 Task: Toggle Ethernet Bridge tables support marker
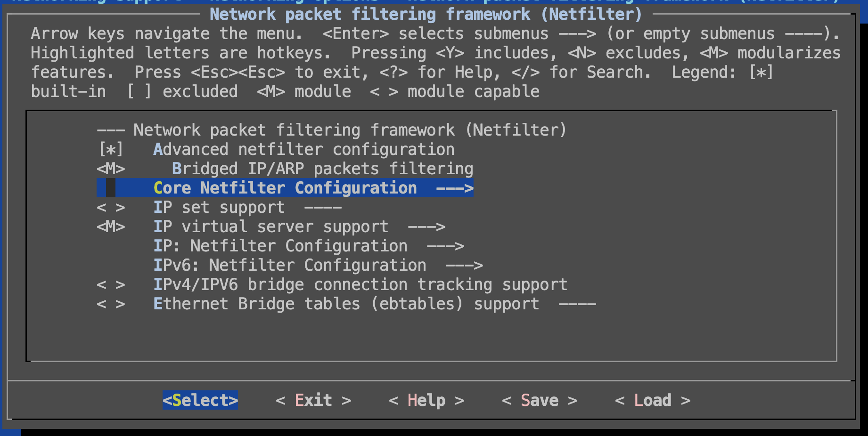(111, 304)
